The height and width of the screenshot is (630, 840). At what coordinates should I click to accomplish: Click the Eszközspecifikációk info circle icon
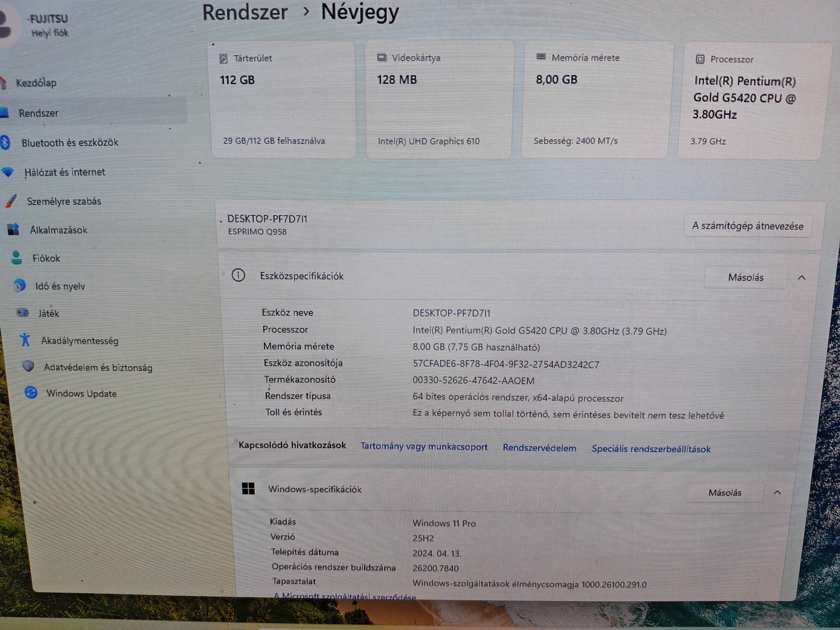[x=238, y=275]
